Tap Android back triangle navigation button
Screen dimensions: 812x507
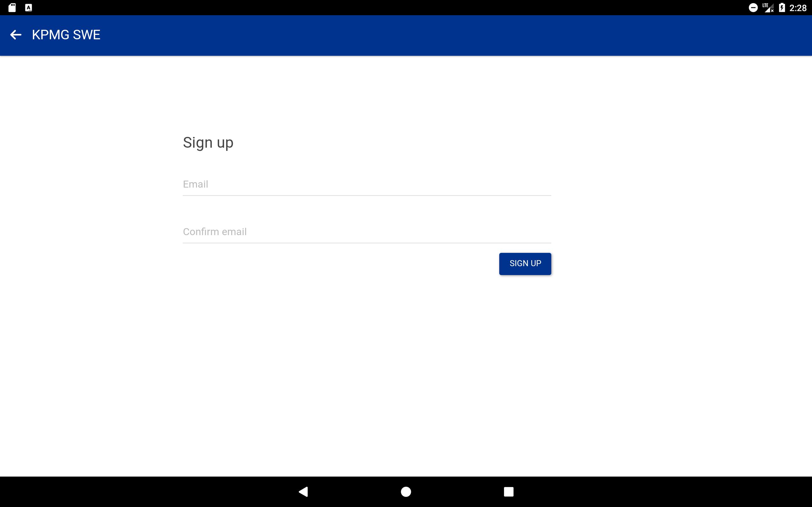[303, 491]
